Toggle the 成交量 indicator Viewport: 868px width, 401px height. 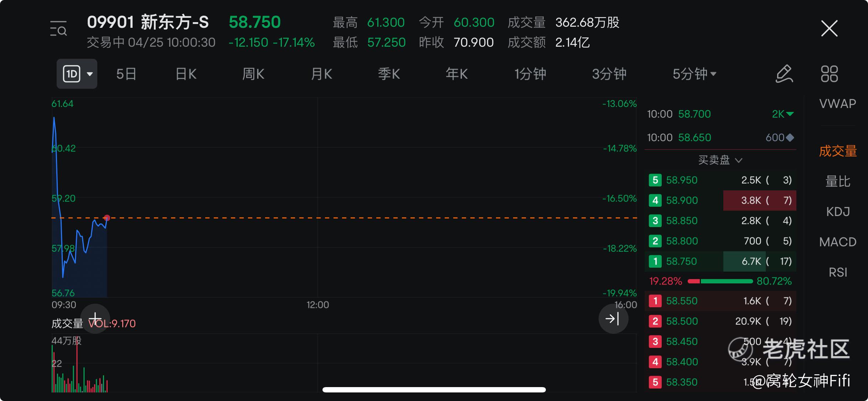click(x=838, y=151)
